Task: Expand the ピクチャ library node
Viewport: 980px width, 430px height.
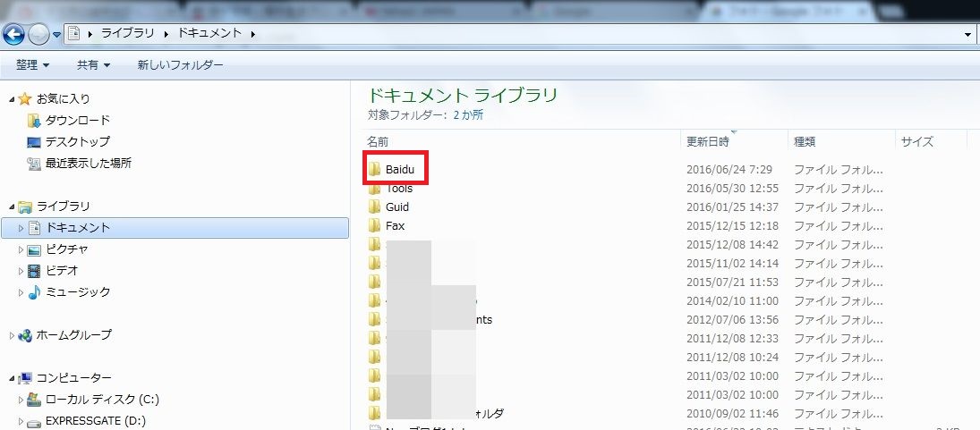Action: (x=21, y=249)
